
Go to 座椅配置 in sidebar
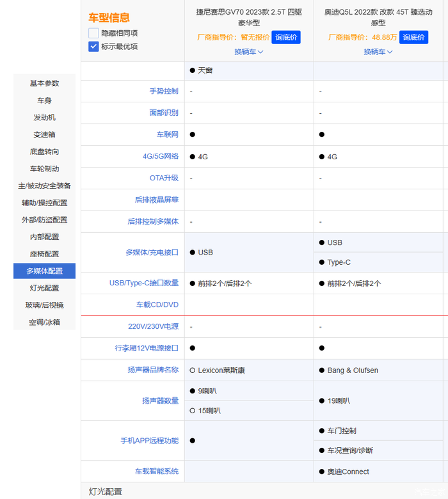click(x=44, y=254)
